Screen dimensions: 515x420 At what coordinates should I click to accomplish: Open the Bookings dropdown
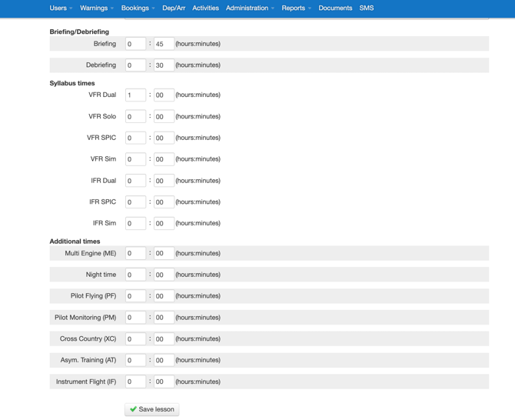138,8
